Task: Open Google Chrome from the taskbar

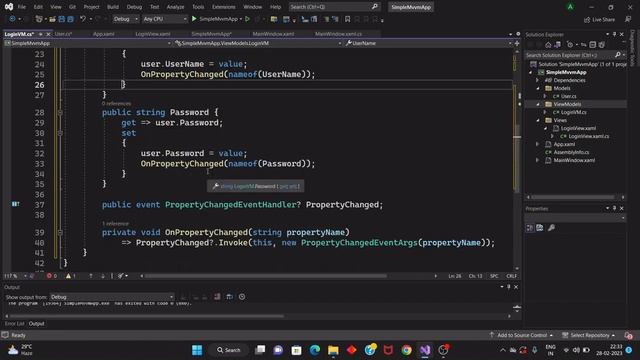Action: pyautogui.click(x=407, y=350)
